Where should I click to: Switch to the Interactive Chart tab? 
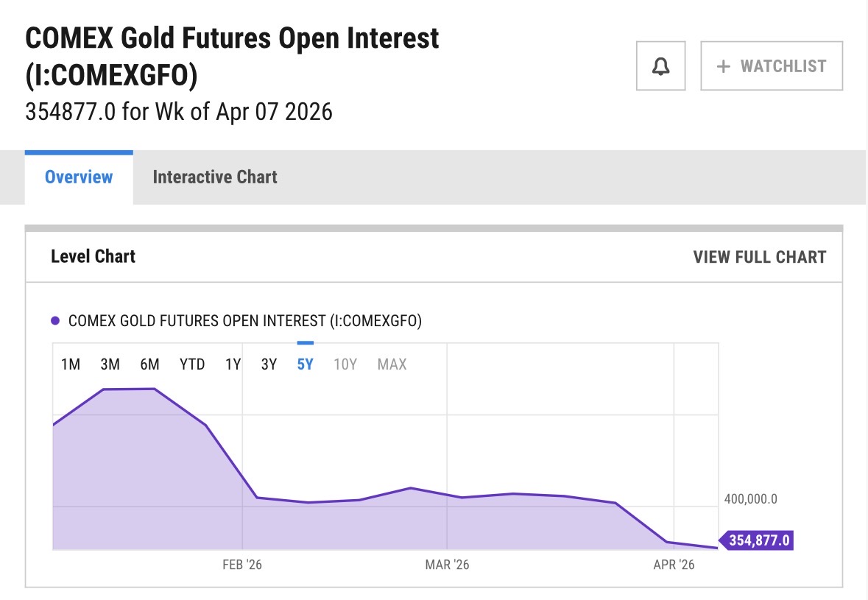(214, 177)
